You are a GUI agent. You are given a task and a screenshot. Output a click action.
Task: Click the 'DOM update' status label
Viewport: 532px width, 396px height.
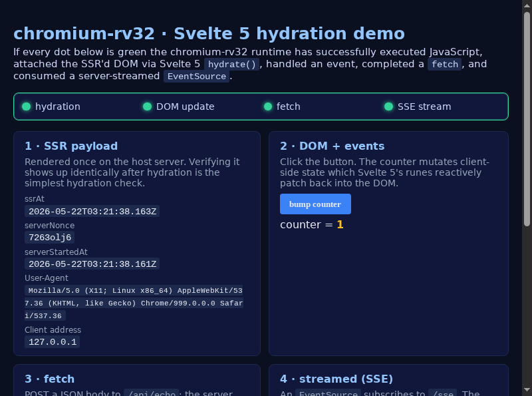pos(186,106)
